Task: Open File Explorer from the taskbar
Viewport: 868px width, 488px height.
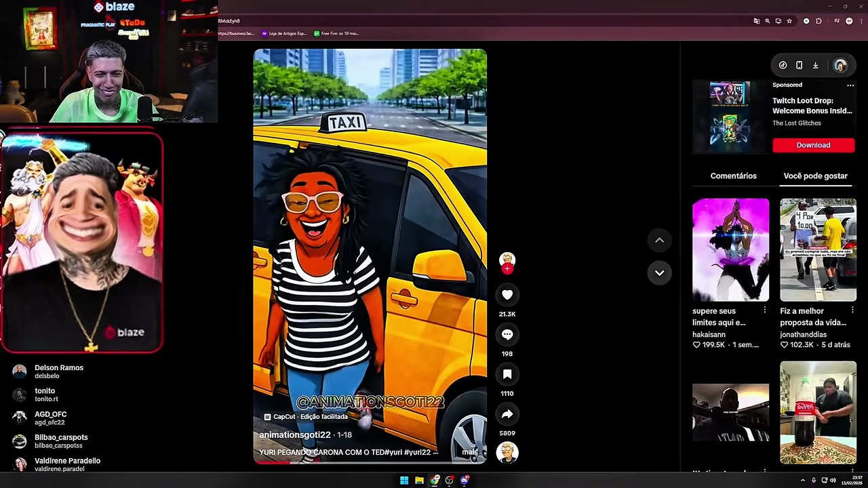Action: pyautogui.click(x=420, y=481)
